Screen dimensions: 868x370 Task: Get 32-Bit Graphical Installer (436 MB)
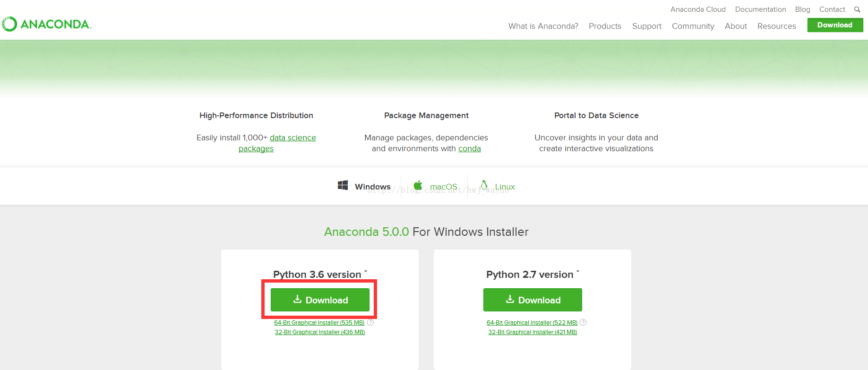point(320,332)
